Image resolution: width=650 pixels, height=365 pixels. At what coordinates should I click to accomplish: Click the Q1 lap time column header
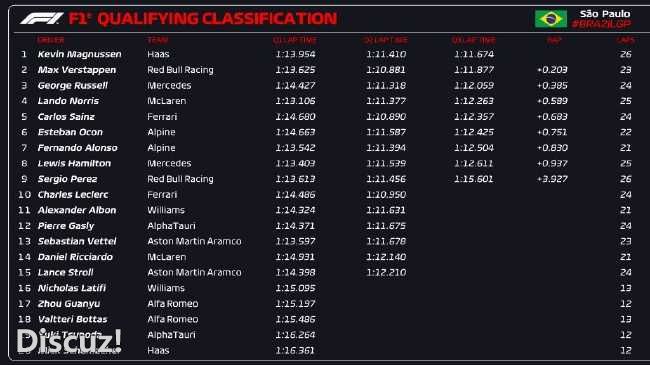point(295,40)
